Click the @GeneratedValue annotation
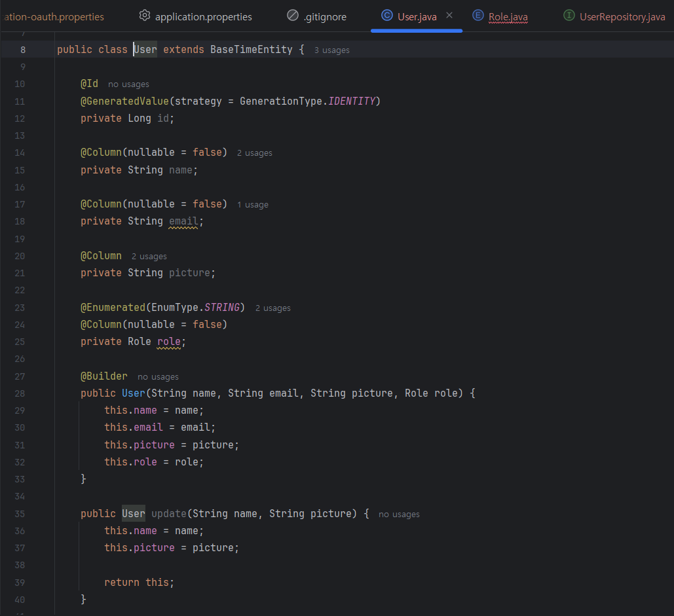 [124, 101]
